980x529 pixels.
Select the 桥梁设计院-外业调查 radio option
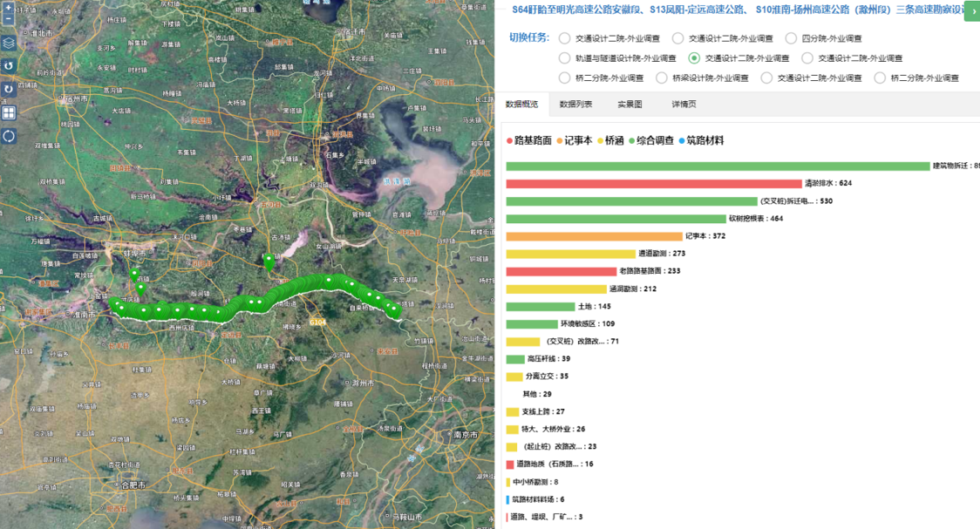[661, 78]
